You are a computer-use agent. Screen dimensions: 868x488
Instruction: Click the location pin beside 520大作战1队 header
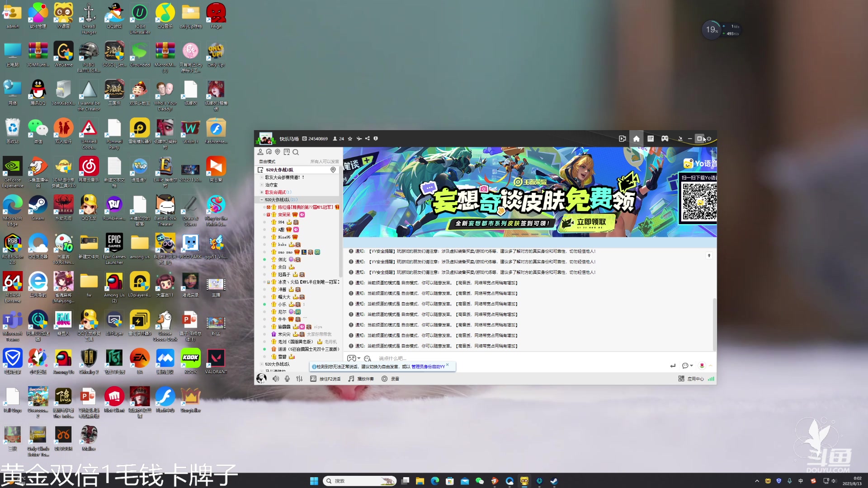(333, 170)
